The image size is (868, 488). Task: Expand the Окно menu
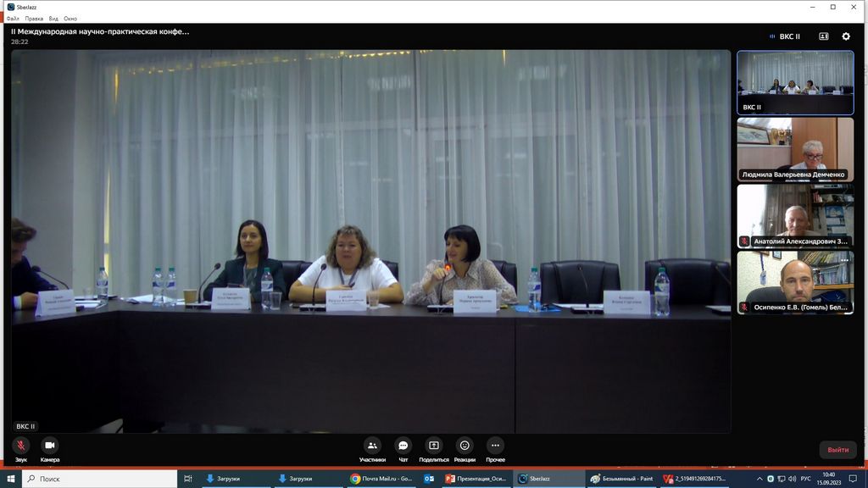(x=70, y=18)
